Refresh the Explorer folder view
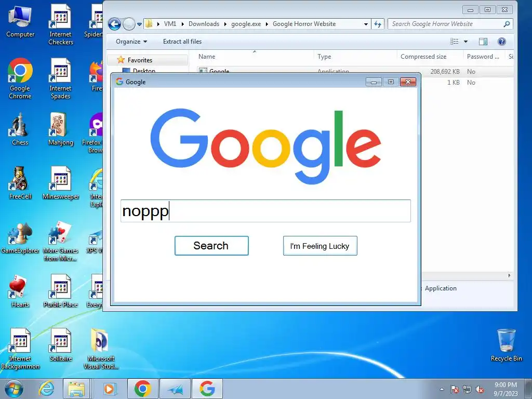The image size is (532, 399). pyautogui.click(x=378, y=24)
